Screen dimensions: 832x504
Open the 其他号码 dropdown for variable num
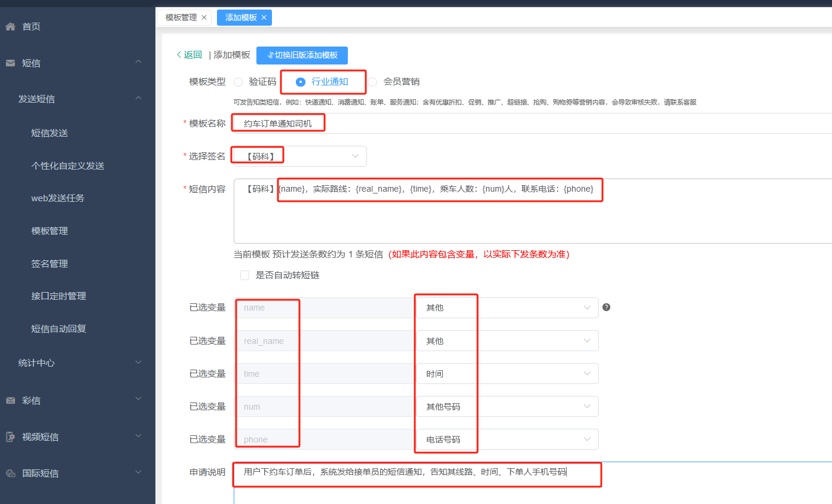(507, 407)
